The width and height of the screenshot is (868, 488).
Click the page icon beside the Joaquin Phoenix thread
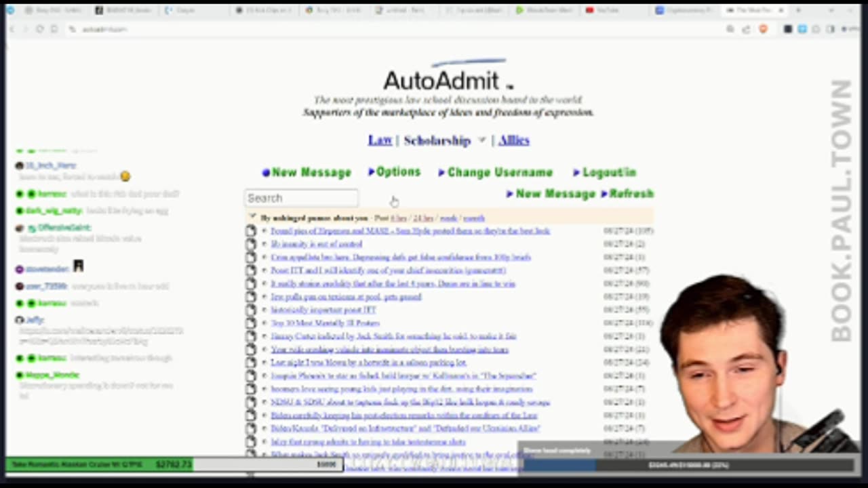pos(250,375)
